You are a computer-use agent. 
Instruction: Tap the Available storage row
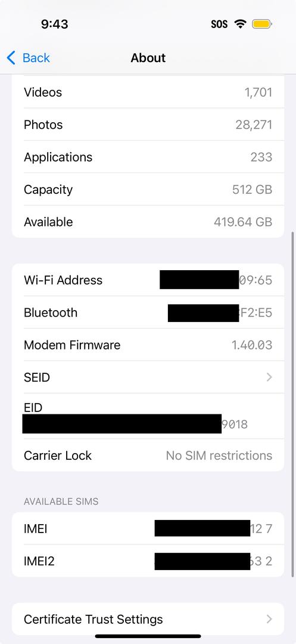tap(148, 222)
